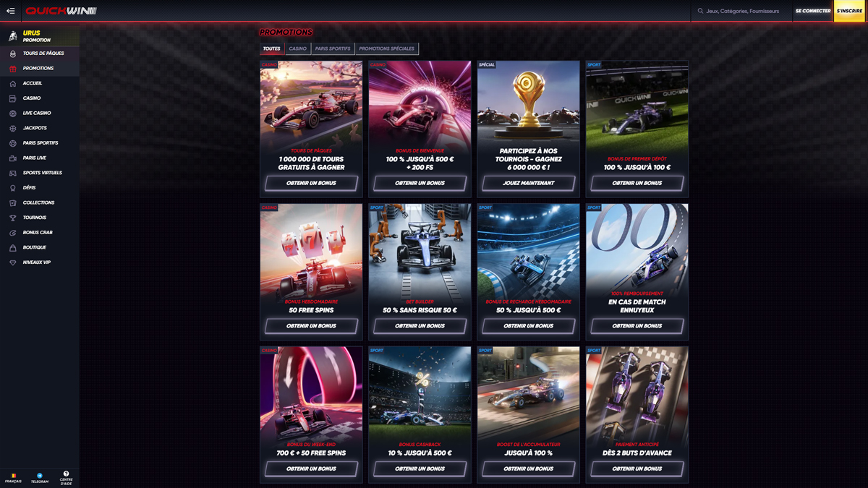Go to Paris Sportifs soccer ball icon
868x488 pixels.
point(12,143)
